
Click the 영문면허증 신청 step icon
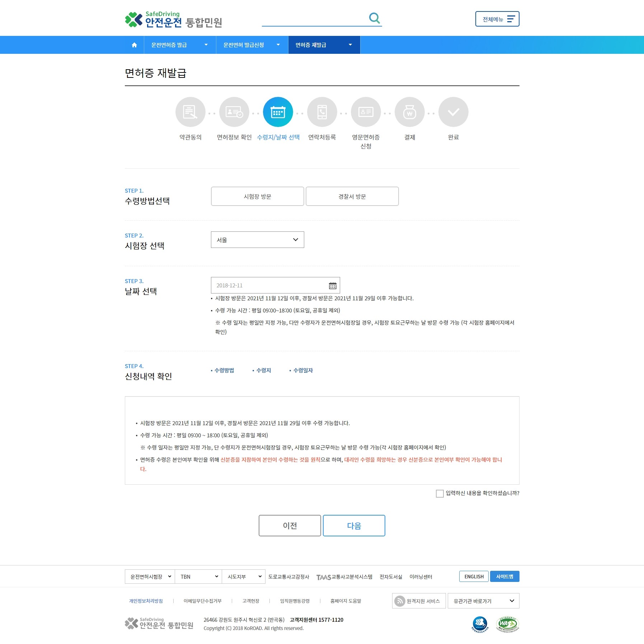click(x=366, y=112)
